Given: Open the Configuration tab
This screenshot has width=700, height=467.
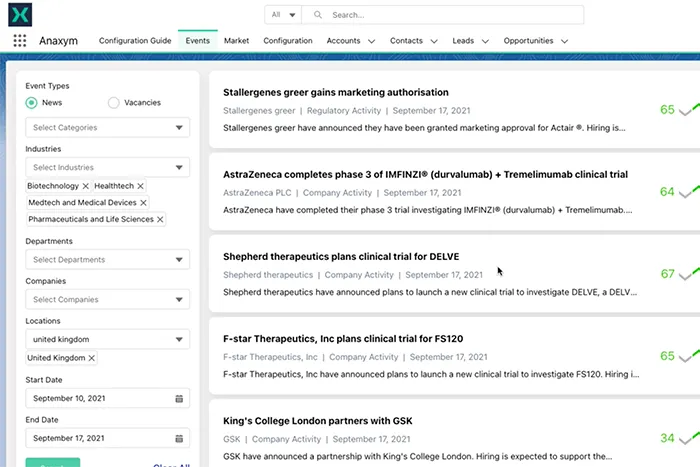Looking at the screenshot, I should [x=288, y=41].
